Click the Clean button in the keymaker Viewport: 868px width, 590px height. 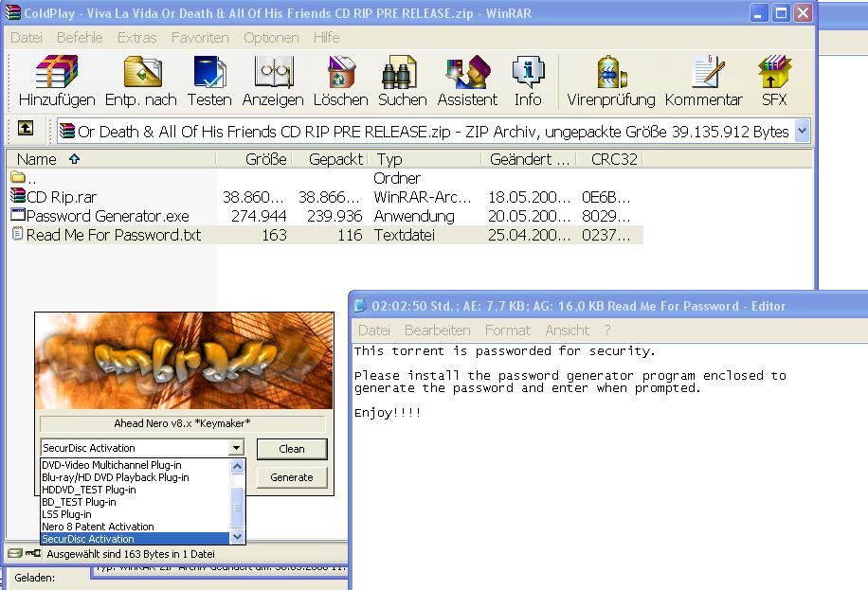[x=292, y=449]
